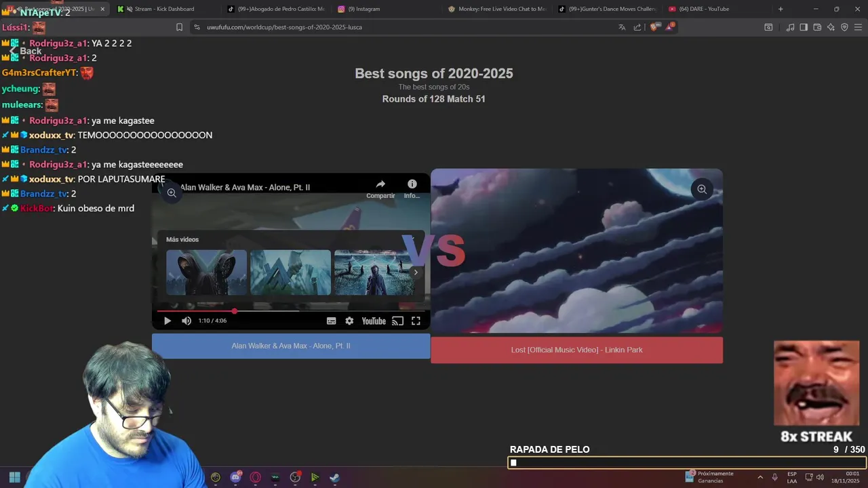Open Opera GX from the taskbar
Image resolution: width=868 pixels, height=488 pixels.
(256, 477)
